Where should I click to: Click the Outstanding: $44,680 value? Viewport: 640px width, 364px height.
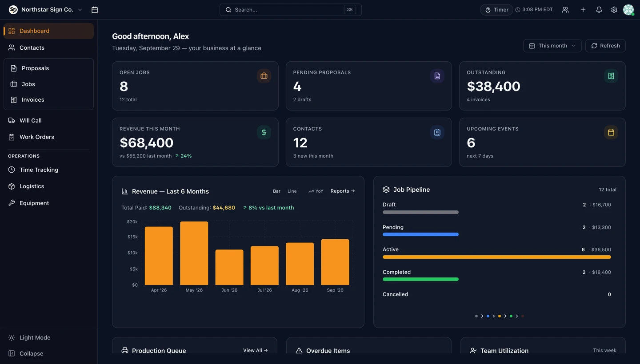coord(224,208)
